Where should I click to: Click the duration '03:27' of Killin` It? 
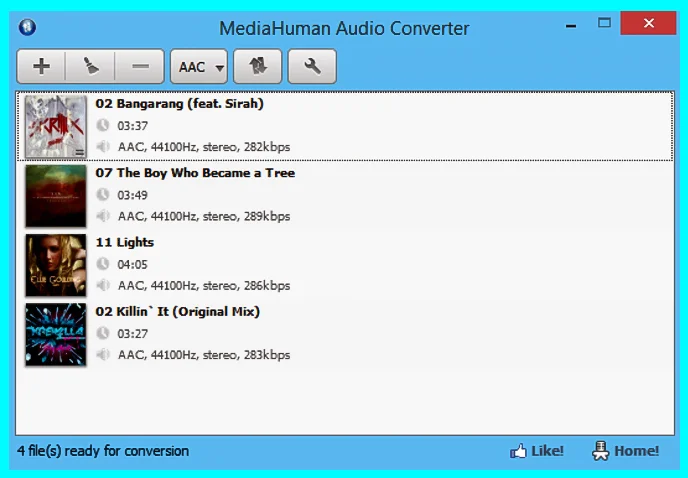pyautogui.click(x=133, y=334)
